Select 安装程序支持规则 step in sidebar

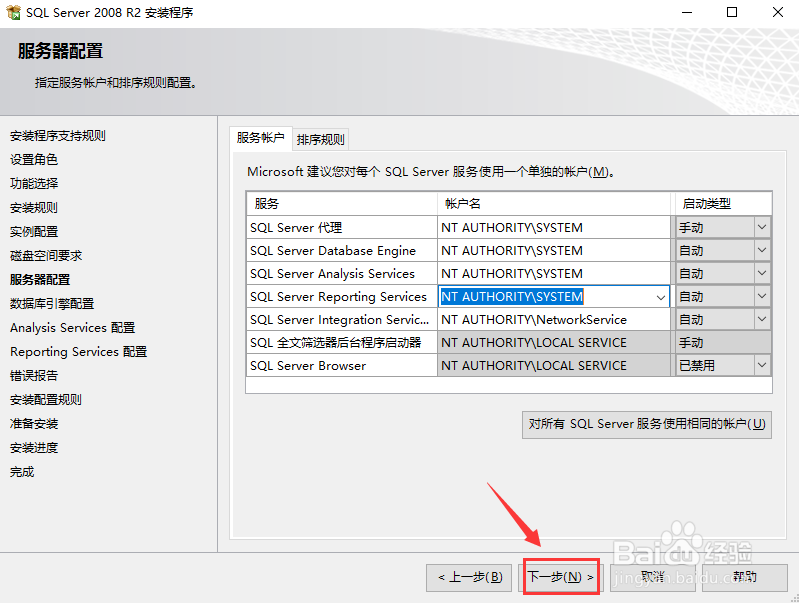(x=58, y=136)
